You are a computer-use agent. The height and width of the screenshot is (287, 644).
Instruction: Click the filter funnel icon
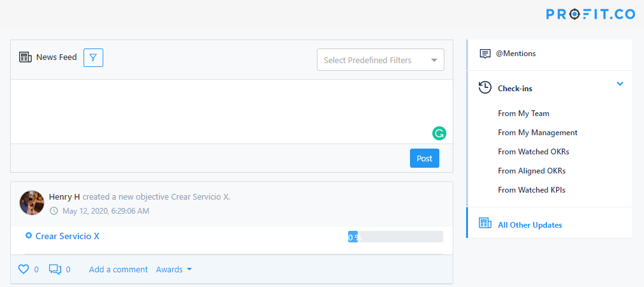click(93, 57)
